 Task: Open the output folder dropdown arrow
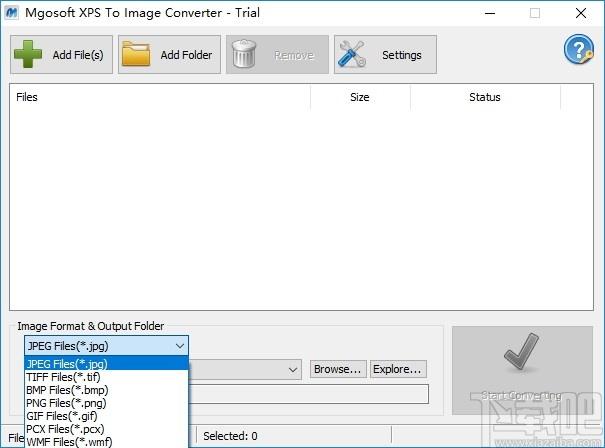[x=293, y=370]
